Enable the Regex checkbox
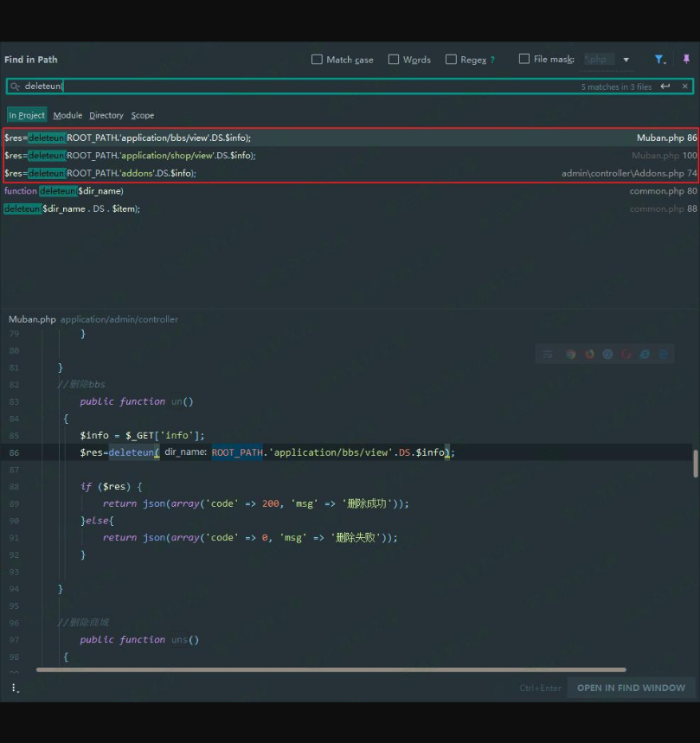Screen dimensions: 700x743 click(451, 60)
